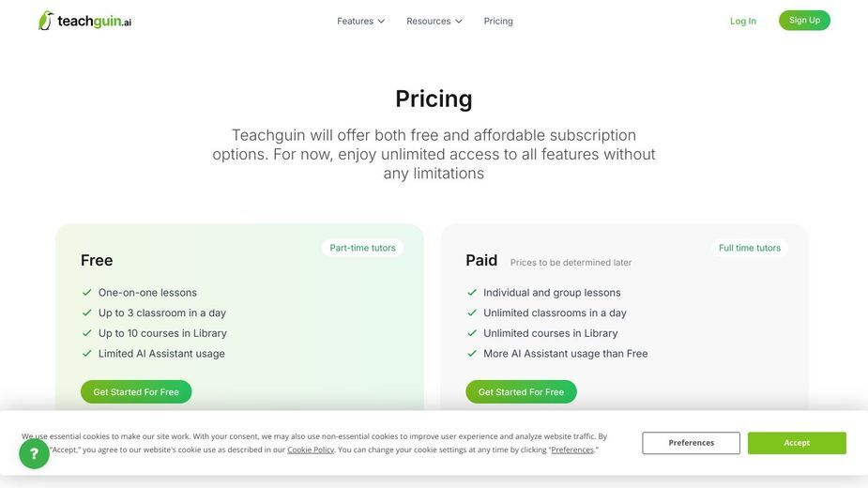Click the Sign Up button
Viewport: 868px width, 488px height.
pos(804,20)
